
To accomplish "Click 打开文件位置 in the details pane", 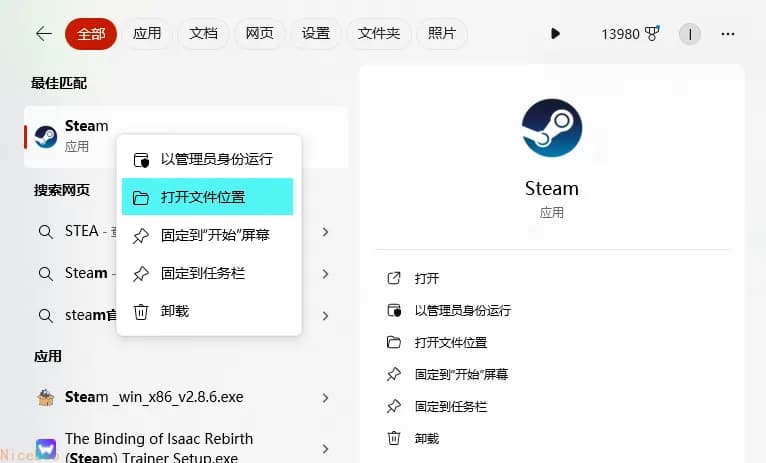I will tap(450, 342).
